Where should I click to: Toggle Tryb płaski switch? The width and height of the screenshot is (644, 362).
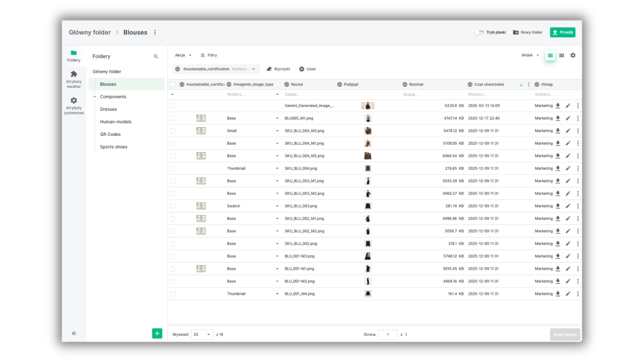(x=479, y=32)
